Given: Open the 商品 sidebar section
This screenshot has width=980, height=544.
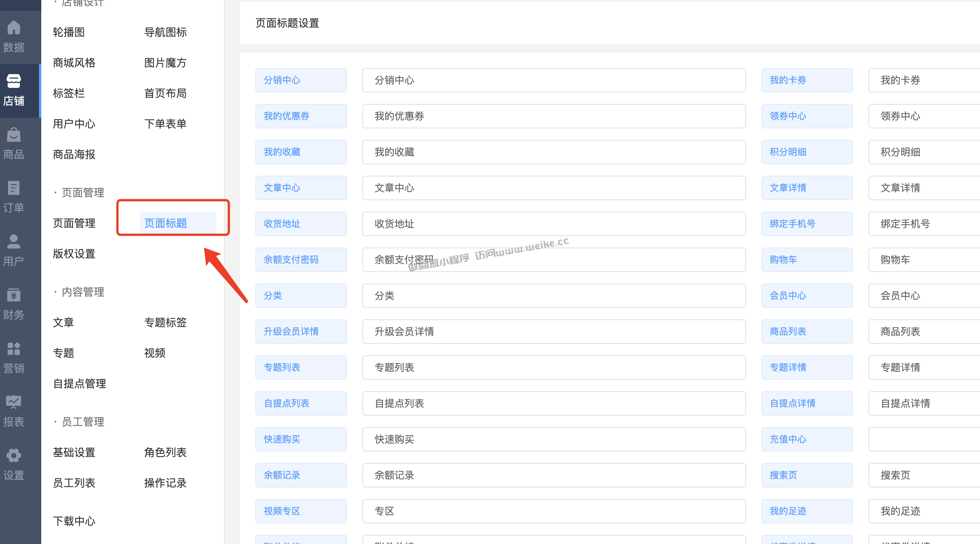Looking at the screenshot, I should pos(14,144).
